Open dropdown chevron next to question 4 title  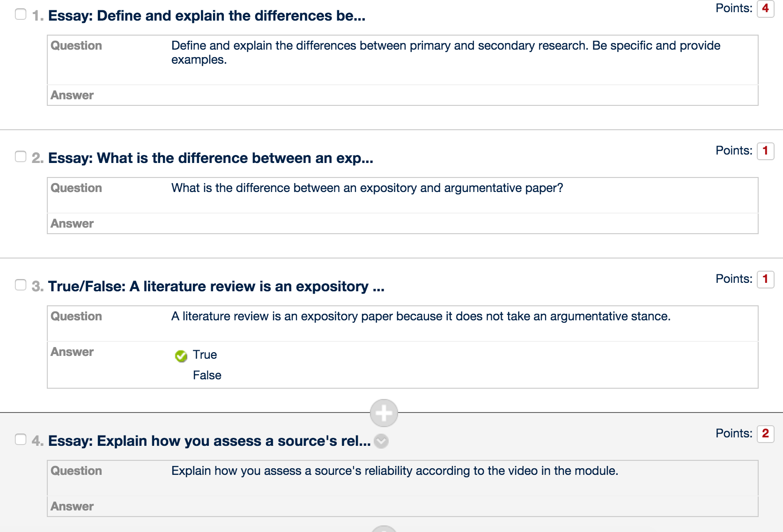tap(381, 441)
